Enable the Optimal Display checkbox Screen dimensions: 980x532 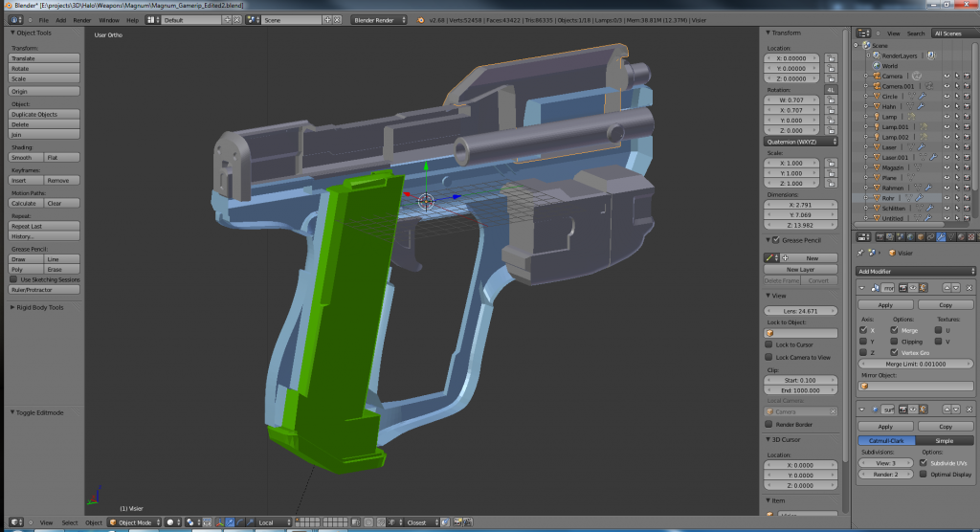pyautogui.click(x=924, y=474)
